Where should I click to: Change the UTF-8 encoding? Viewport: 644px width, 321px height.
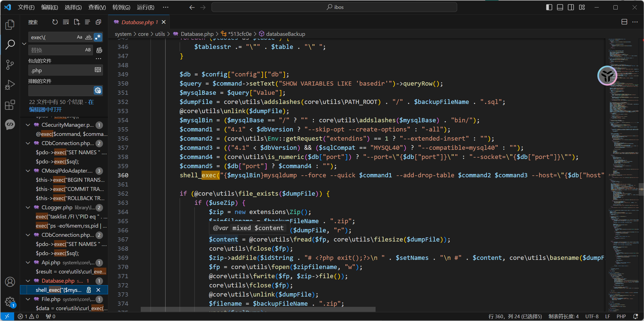tap(592, 316)
